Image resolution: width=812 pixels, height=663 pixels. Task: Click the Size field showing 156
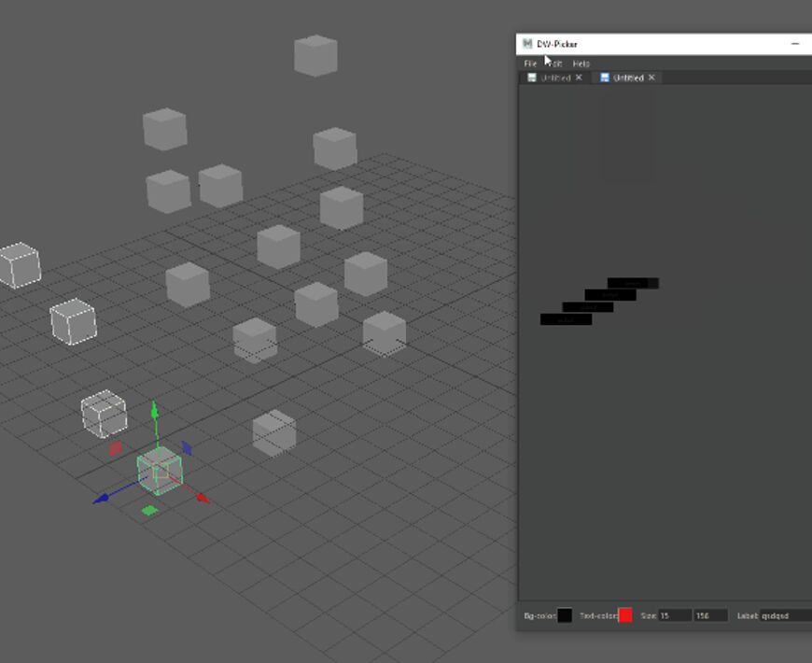coord(710,615)
